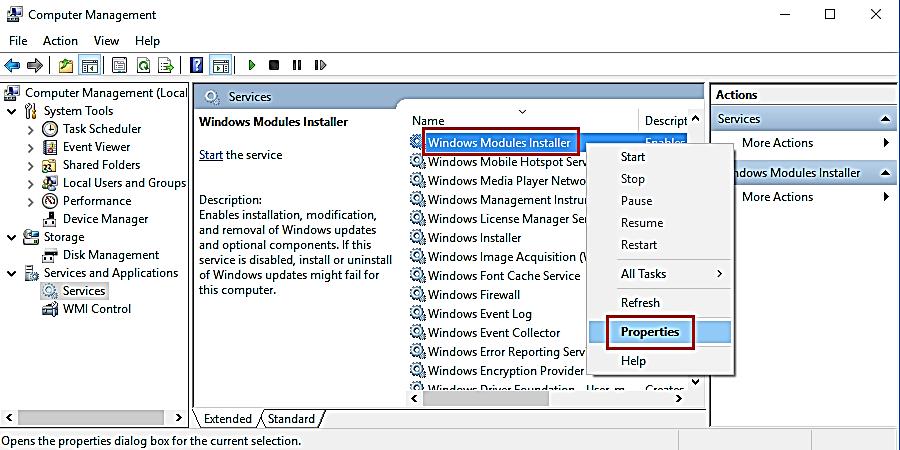Click the Pause Service toolbar icon
The image size is (900, 450).
tap(297, 65)
